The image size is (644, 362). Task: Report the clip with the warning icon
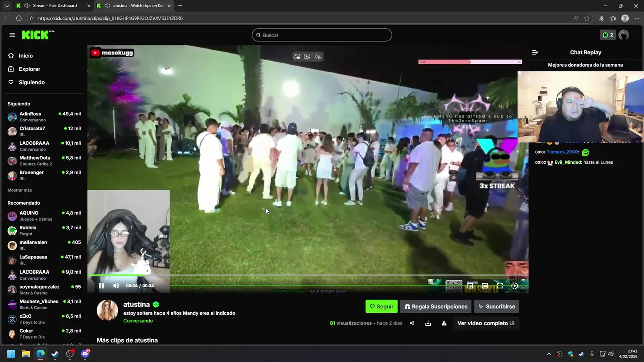pos(444,323)
